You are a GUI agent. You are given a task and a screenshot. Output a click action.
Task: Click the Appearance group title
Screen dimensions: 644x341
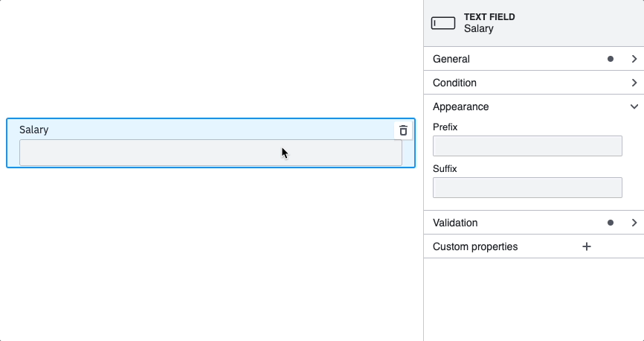click(460, 106)
